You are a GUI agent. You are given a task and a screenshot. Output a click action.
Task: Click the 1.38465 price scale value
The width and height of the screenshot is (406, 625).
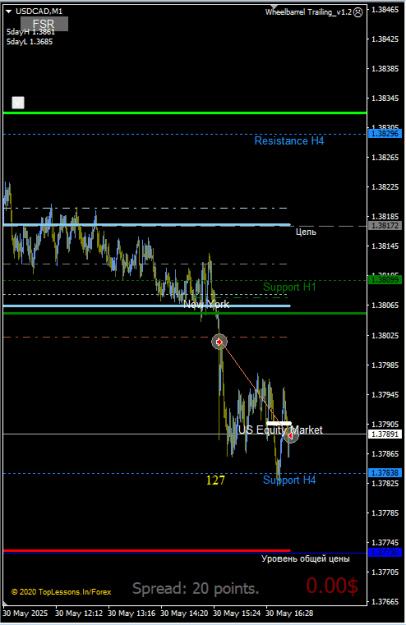(385, 10)
